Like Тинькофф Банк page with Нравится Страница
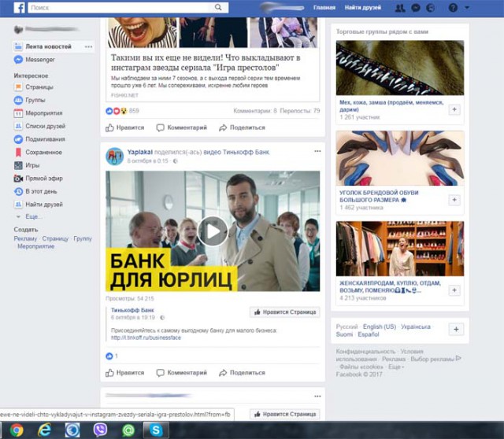Image resolution: width=504 pixels, height=439 pixels. [285, 312]
